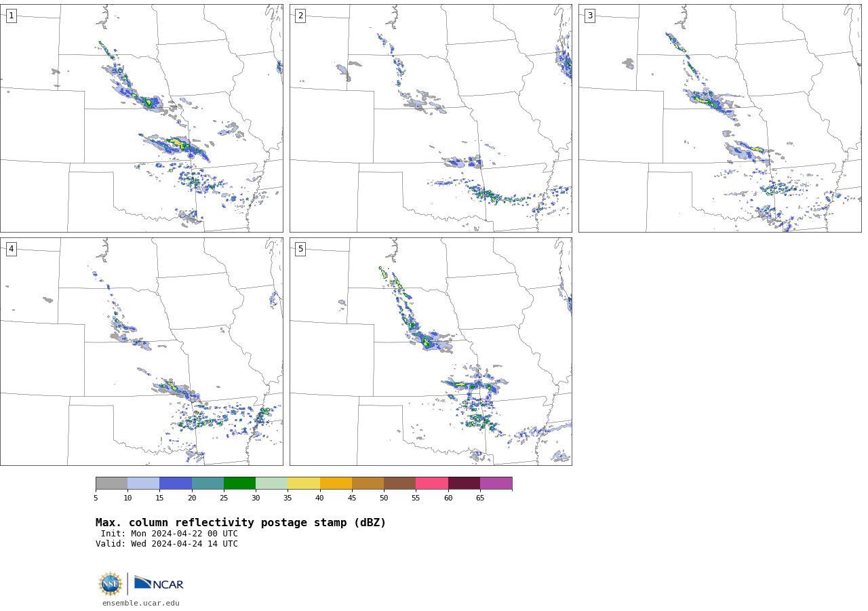
Task: Click the panel number label 3
Action: [589, 16]
